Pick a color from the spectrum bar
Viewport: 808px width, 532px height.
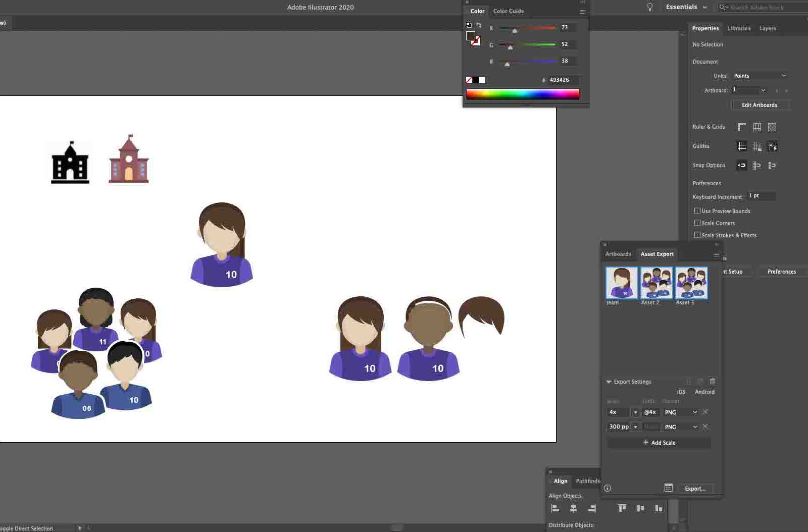(x=522, y=94)
